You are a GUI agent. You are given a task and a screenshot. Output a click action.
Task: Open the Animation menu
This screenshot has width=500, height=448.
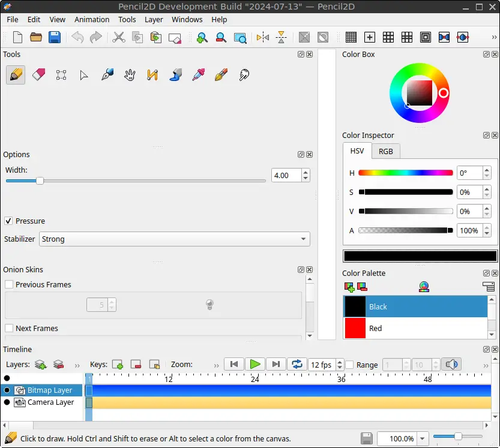pos(92,19)
